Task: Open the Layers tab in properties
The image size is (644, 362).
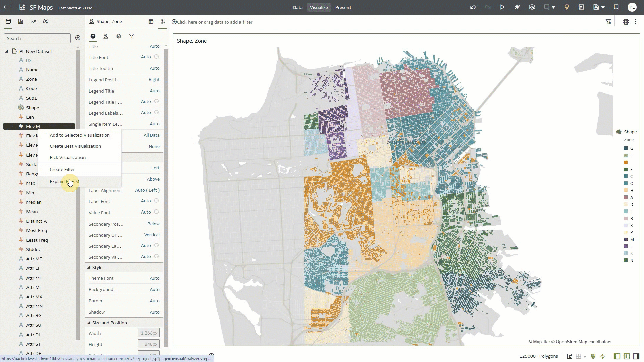Action: (x=118, y=36)
